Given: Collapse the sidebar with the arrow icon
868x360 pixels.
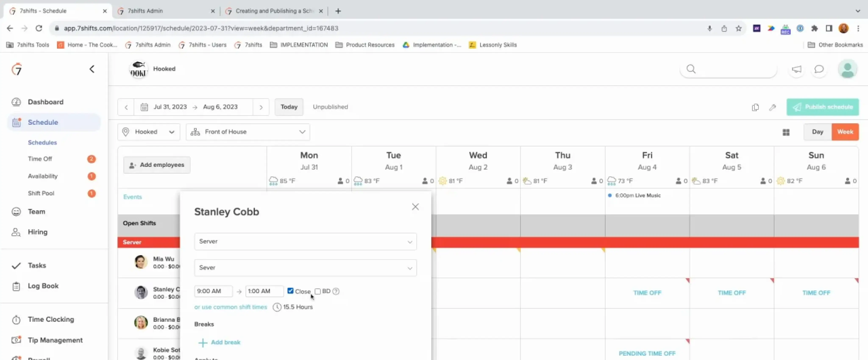Looking at the screenshot, I should pos(92,69).
